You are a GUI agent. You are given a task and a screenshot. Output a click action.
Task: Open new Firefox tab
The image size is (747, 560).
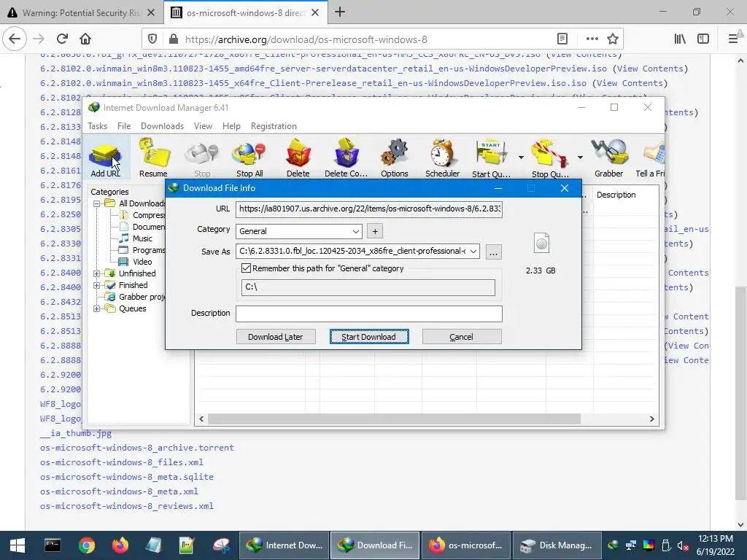[340, 12]
